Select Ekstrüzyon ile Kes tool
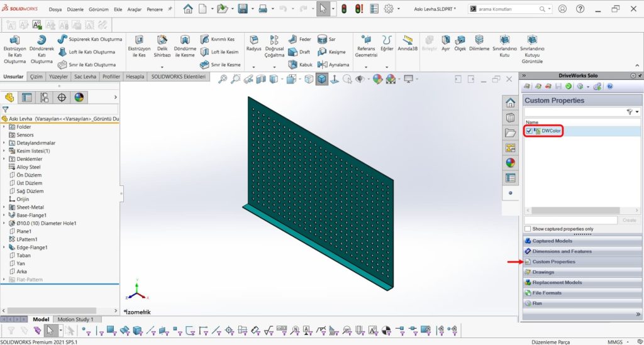The height and width of the screenshot is (345, 644). click(x=139, y=47)
